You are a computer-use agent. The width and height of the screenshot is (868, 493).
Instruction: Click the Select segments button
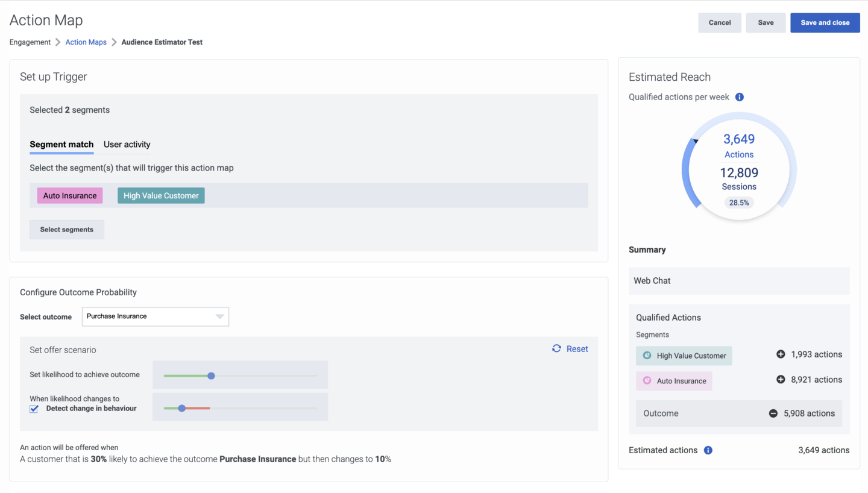click(x=67, y=230)
